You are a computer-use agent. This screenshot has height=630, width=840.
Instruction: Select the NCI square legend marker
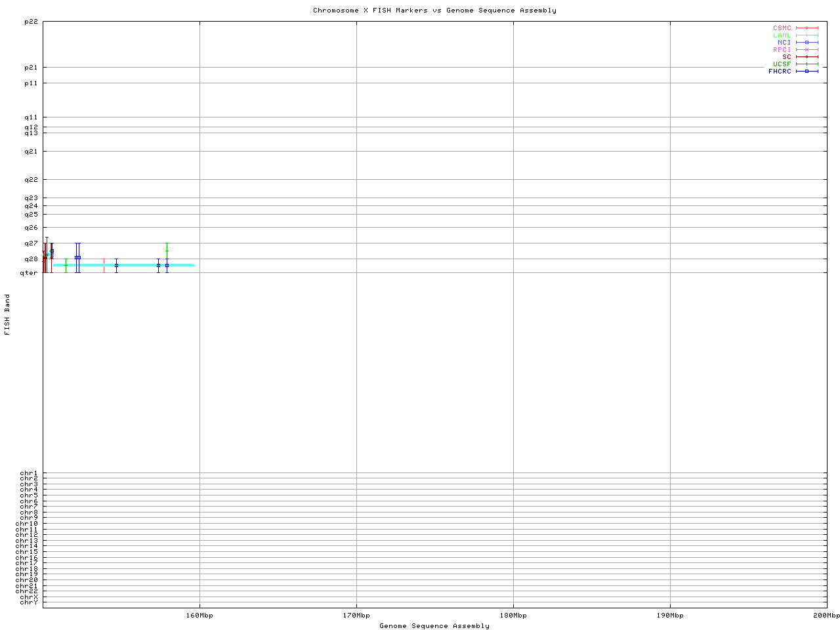point(807,43)
